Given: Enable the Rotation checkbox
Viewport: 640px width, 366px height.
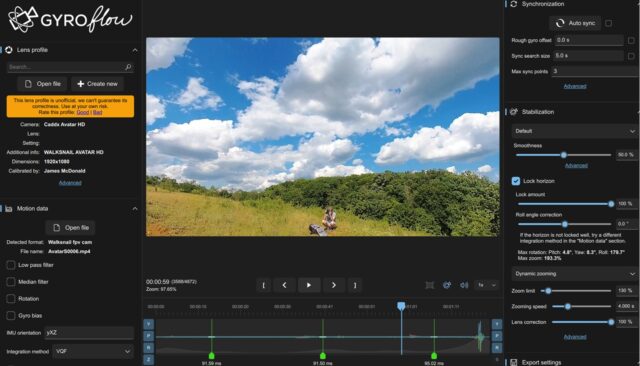Looking at the screenshot, I should [x=11, y=299].
